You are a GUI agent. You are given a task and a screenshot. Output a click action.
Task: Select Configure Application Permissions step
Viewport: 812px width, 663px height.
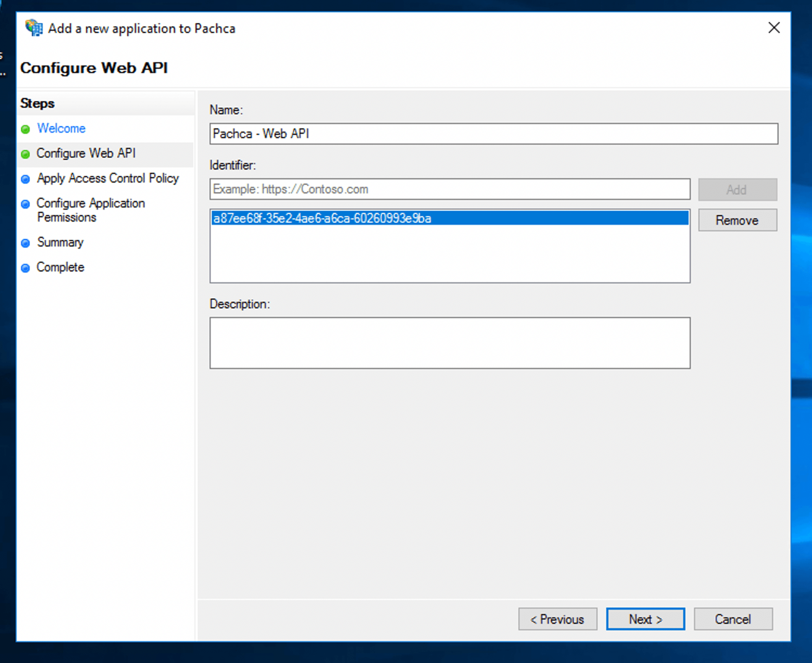(x=91, y=210)
